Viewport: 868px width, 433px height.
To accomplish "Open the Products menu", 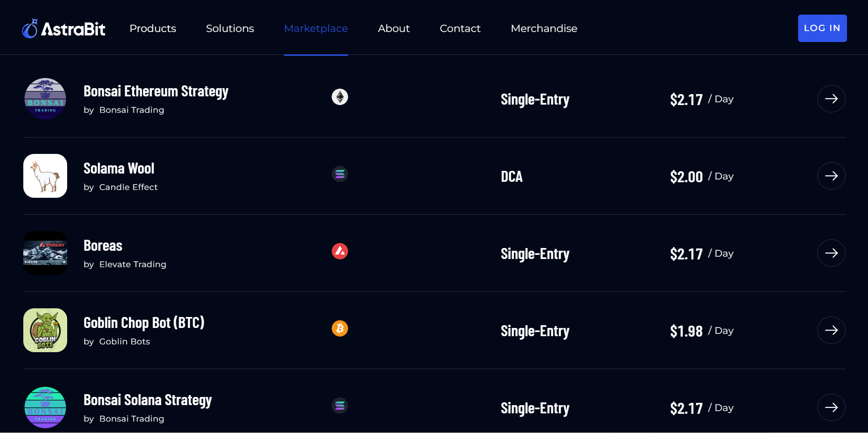I will point(153,28).
